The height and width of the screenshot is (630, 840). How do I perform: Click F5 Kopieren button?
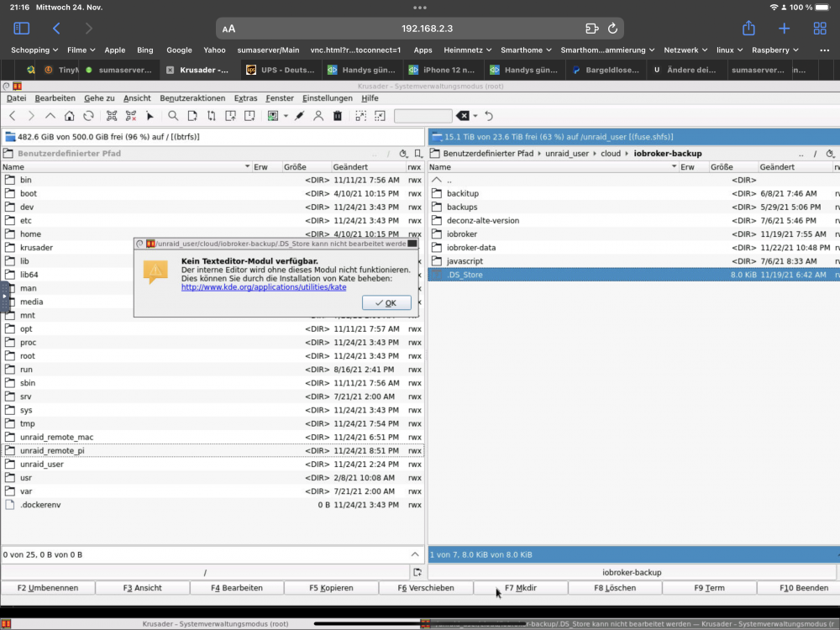(x=331, y=588)
